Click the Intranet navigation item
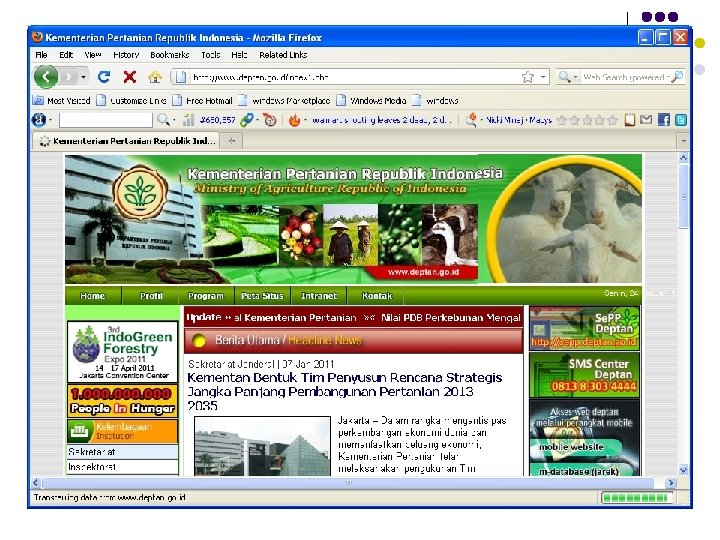Screen dimensions: 720x540 tap(319, 296)
